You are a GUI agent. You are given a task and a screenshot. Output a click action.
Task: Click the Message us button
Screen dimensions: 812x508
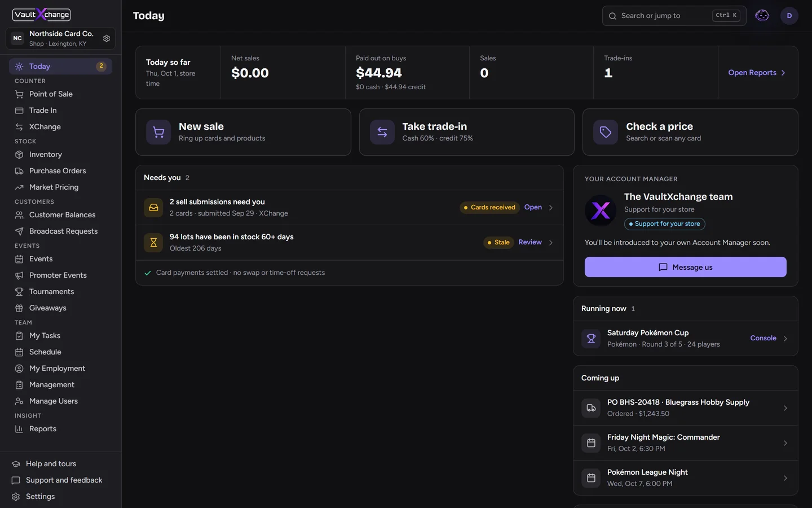pyautogui.click(x=685, y=267)
